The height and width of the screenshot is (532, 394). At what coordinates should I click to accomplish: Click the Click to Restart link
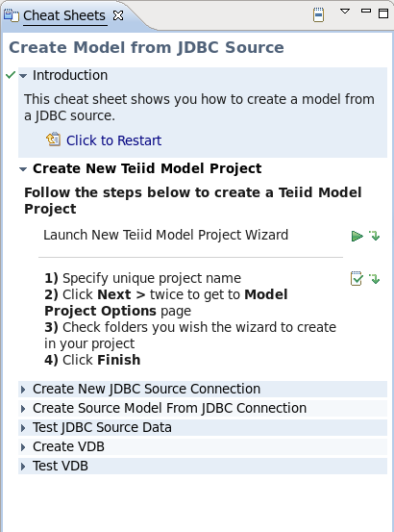point(113,140)
